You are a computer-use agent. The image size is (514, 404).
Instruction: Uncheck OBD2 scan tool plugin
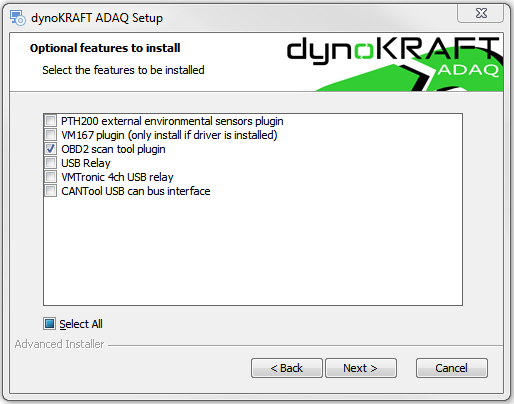click(x=51, y=149)
